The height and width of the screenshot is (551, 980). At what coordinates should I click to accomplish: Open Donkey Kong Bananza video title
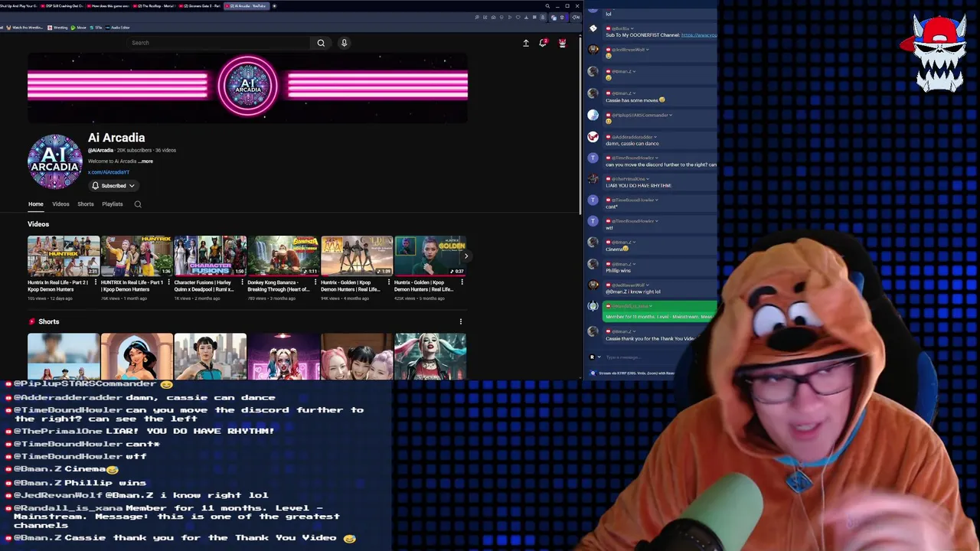tap(279, 285)
